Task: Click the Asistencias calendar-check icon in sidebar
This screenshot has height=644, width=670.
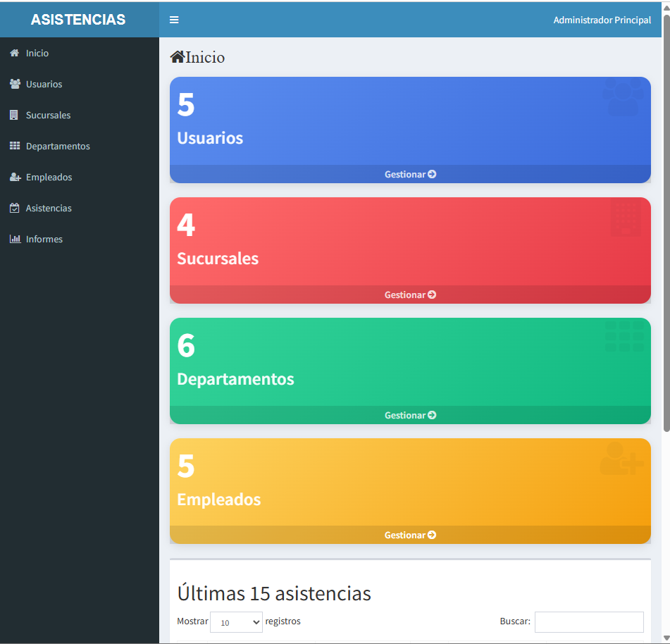Action: coord(14,208)
